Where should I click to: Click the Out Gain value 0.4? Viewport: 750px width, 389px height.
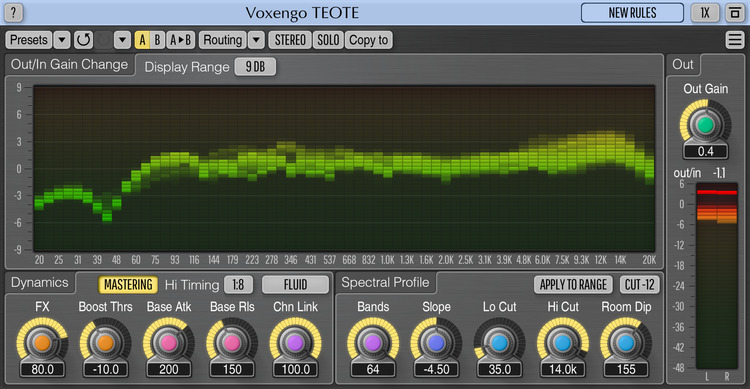click(x=705, y=152)
